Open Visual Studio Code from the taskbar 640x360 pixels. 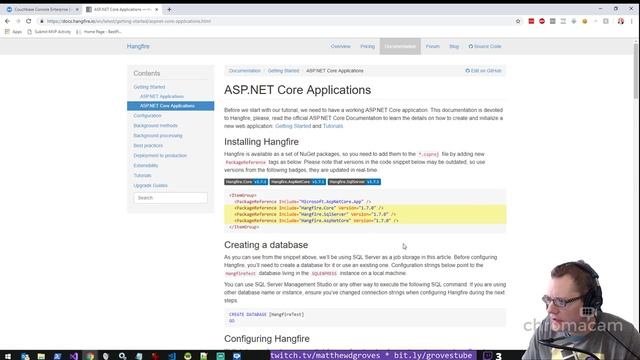pyautogui.click(x=171, y=356)
